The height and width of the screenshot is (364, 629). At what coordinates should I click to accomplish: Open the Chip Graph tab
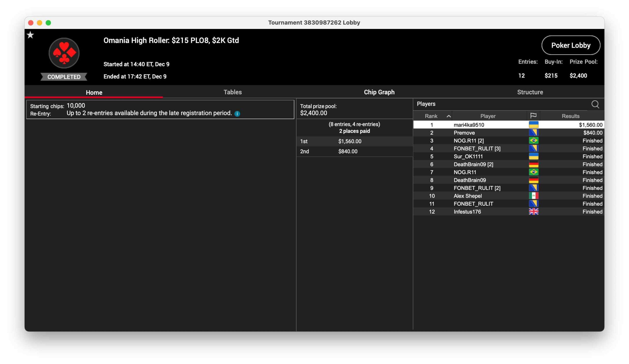coord(379,92)
